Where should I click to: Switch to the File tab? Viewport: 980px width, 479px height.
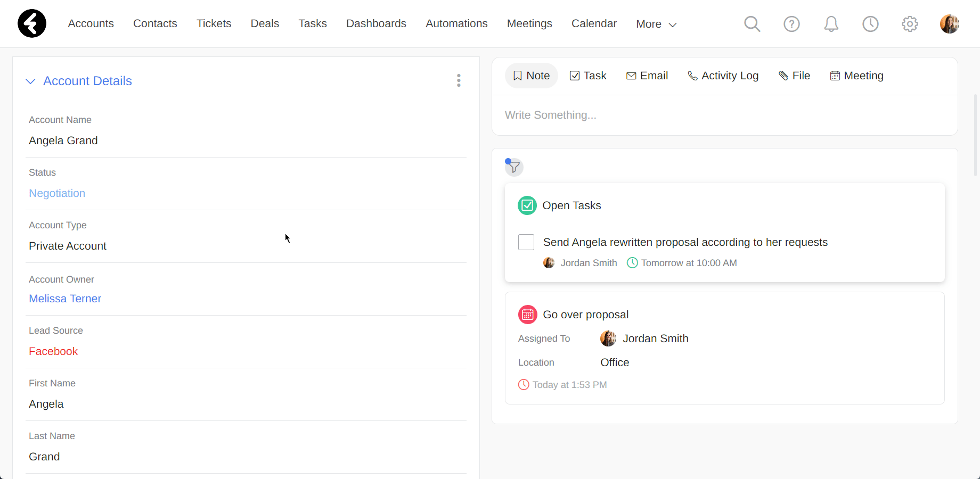(795, 76)
